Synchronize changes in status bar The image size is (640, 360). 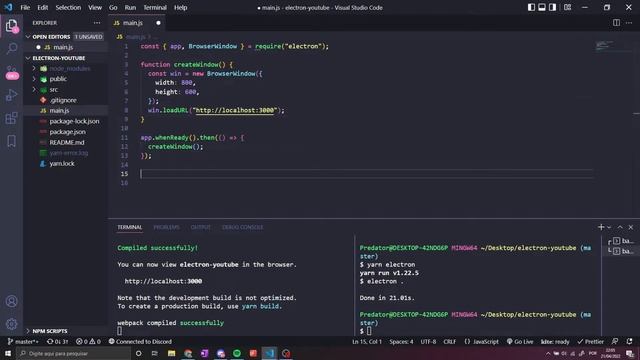click(x=57, y=342)
